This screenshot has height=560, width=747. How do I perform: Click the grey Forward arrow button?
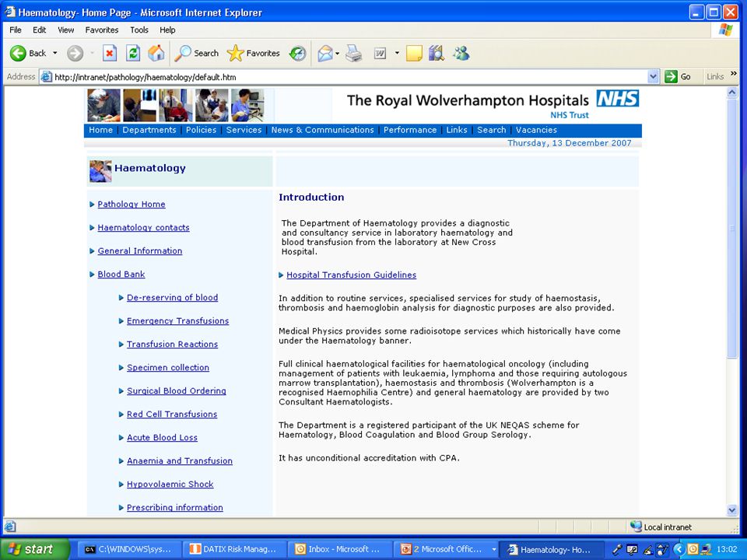(75, 54)
